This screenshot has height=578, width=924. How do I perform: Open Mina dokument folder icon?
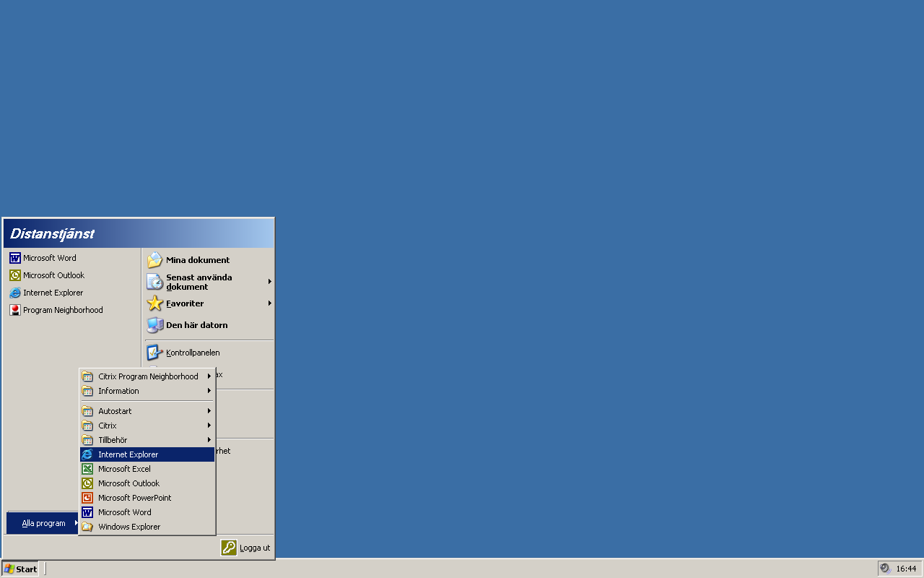click(154, 260)
